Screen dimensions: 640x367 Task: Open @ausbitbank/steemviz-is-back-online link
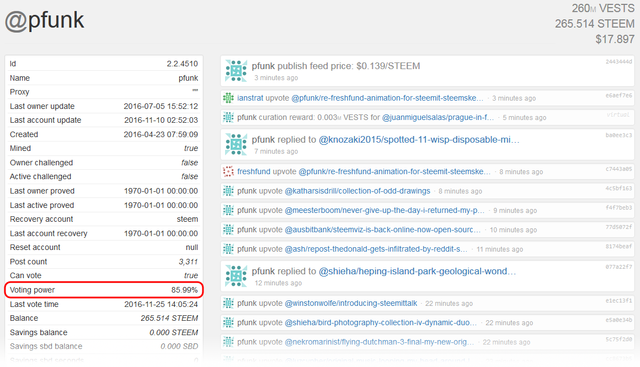pos(382,230)
